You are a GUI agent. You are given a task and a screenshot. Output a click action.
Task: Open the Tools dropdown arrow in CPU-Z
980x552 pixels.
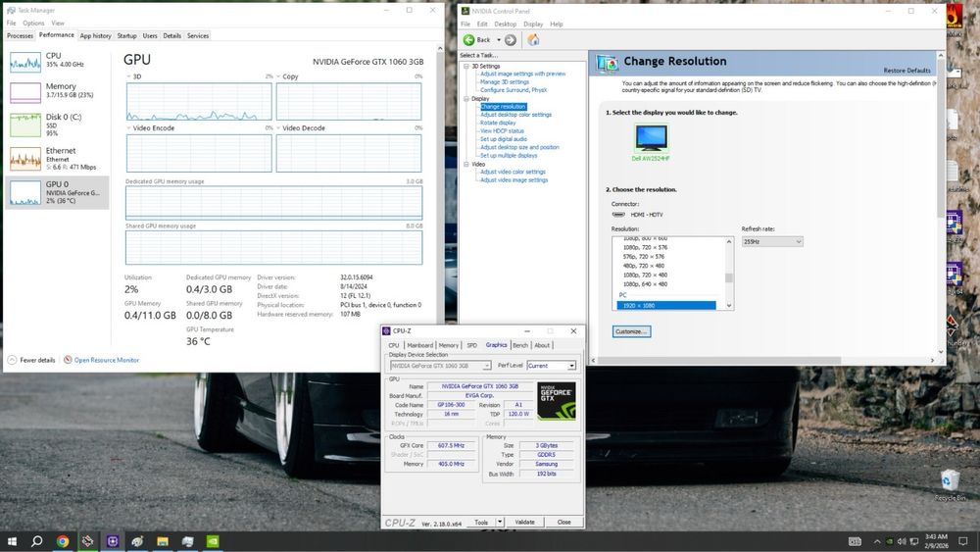(x=500, y=522)
